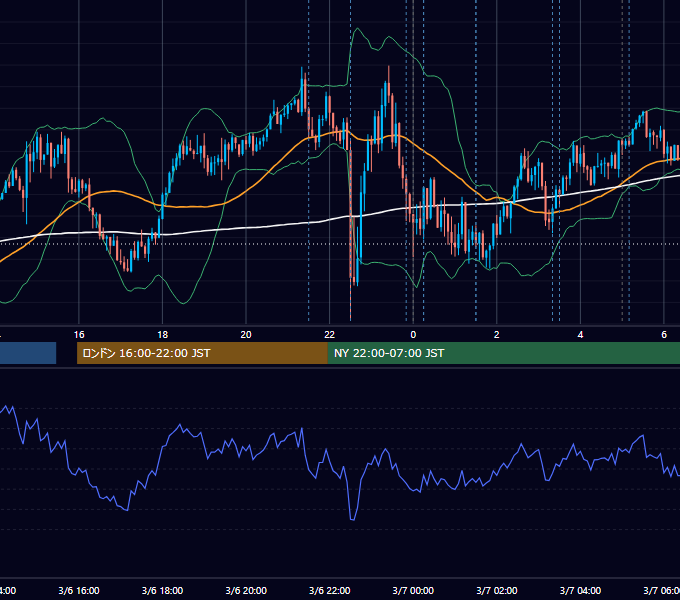Click the lowest trough of the blue oscillator line
This screenshot has height=600, width=680.
pos(352,519)
